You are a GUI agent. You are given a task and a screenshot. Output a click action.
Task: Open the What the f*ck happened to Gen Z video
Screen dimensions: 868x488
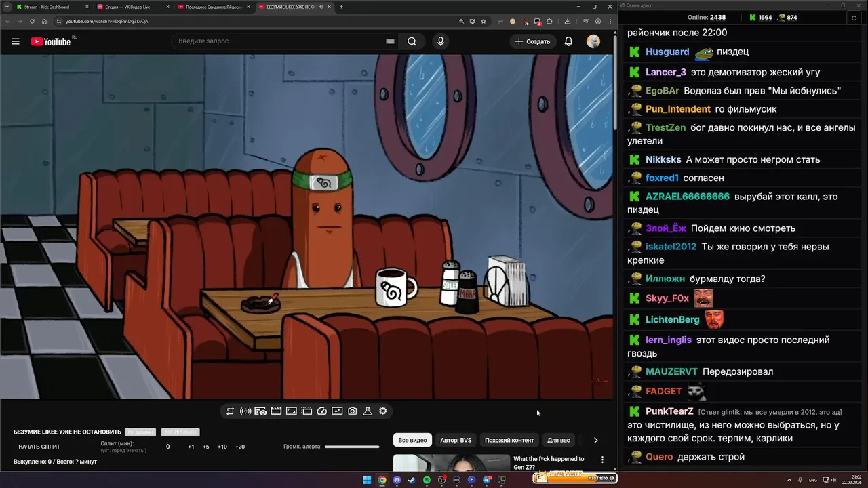point(549,463)
